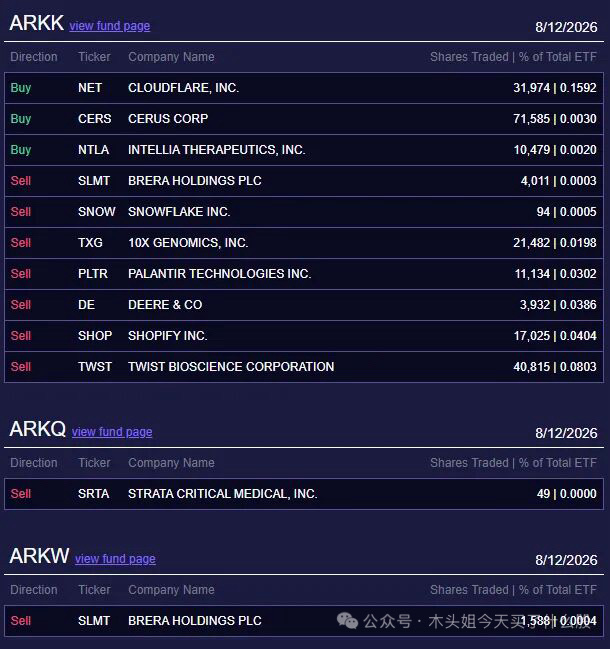
Task: Click the Sell label in the SRTA row
Action: (21, 494)
